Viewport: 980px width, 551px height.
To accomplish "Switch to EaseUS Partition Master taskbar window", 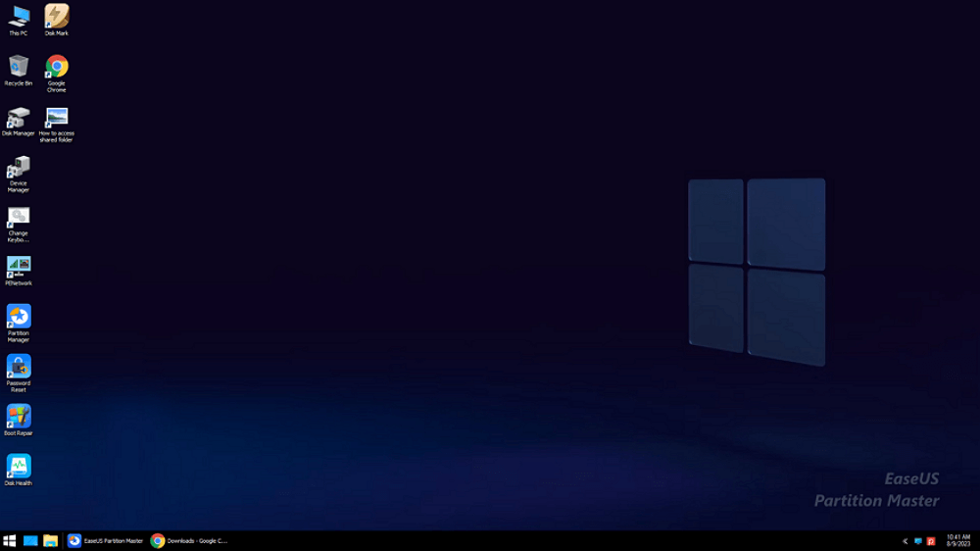I will click(105, 541).
